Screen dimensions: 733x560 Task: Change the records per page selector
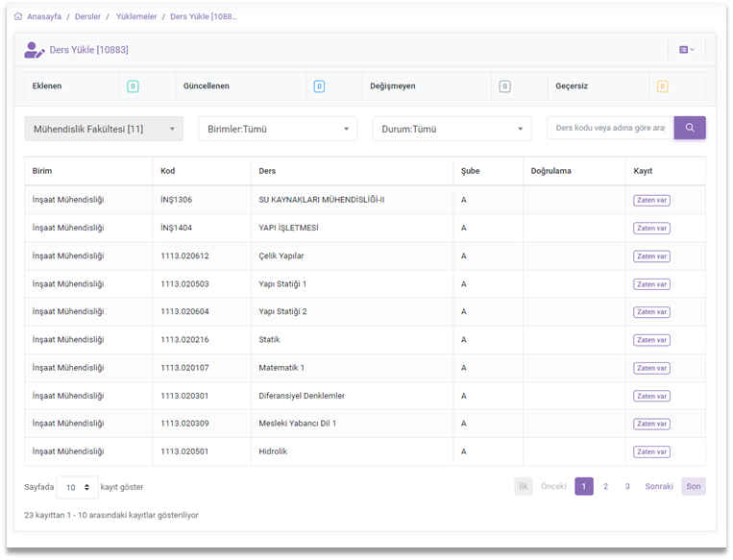pyautogui.click(x=77, y=487)
